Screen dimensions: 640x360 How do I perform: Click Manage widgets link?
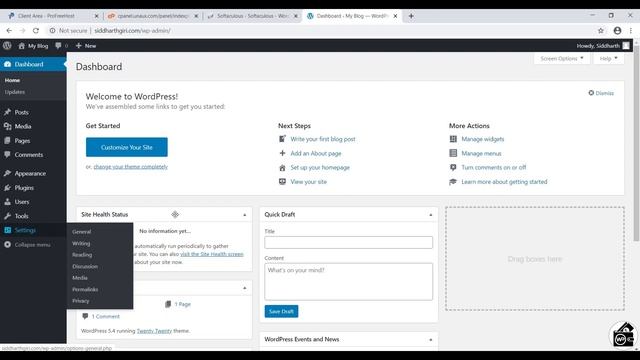tap(482, 139)
